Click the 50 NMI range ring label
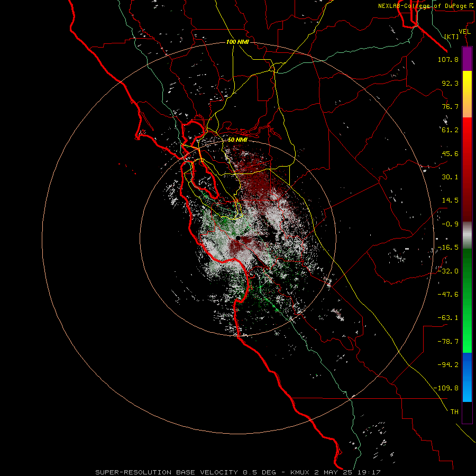Viewport: 476px width, 476px height. [x=237, y=140]
